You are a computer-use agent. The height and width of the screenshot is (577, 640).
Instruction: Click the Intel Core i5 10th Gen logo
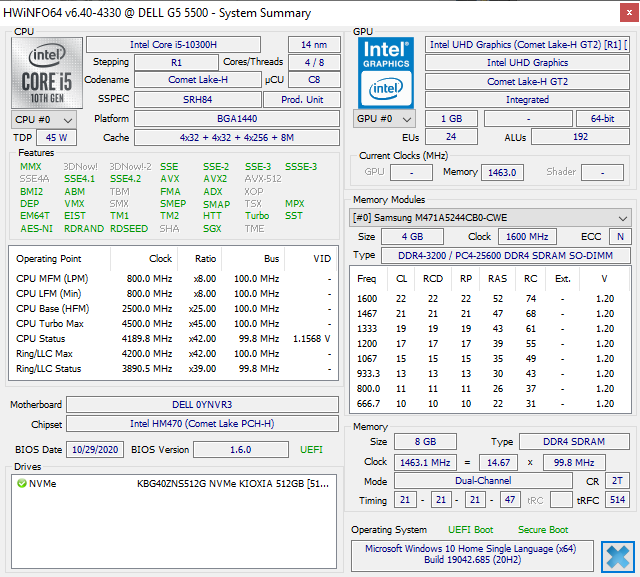tap(46, 73)
